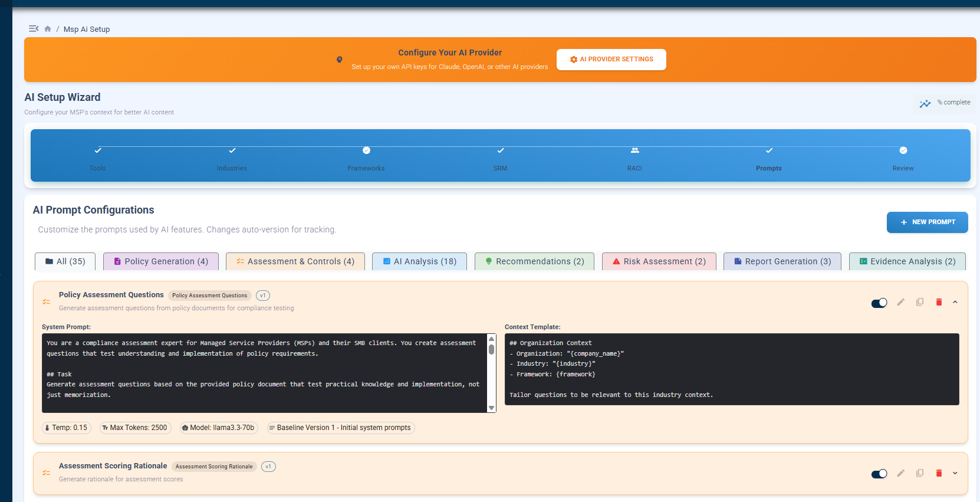Delete the Assessment Scoring Rationale prompt

tap(939, 473)
